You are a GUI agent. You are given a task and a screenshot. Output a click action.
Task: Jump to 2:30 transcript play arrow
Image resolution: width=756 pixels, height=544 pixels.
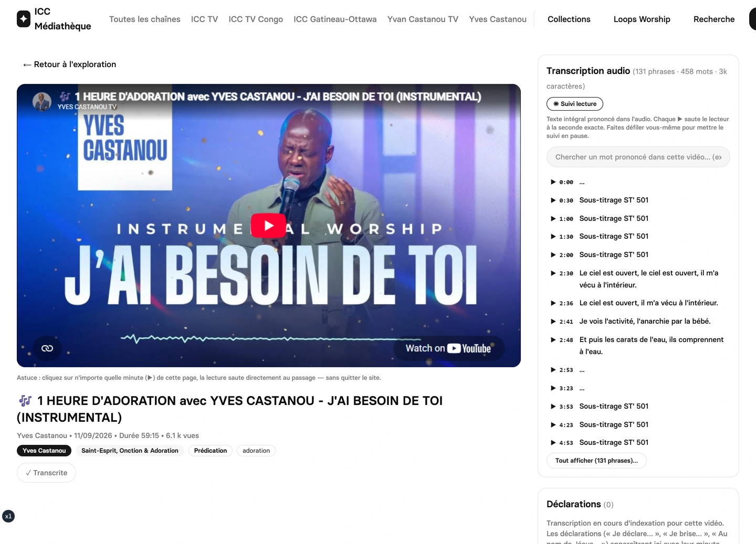click(x=553, y=273)
